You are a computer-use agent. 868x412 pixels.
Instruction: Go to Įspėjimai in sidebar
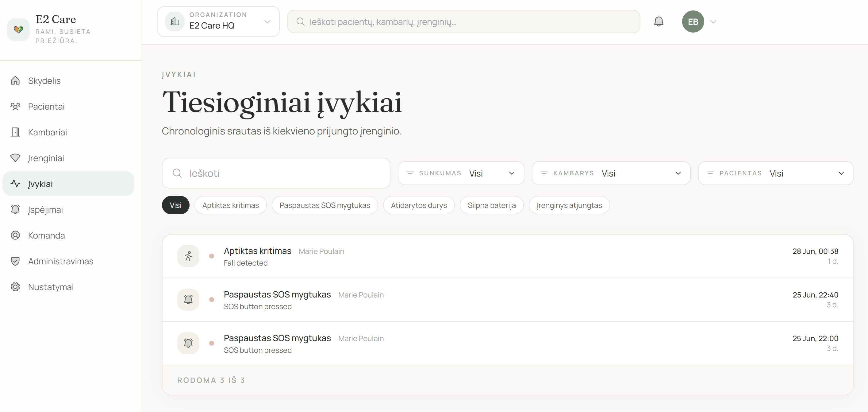click(68, 209)
